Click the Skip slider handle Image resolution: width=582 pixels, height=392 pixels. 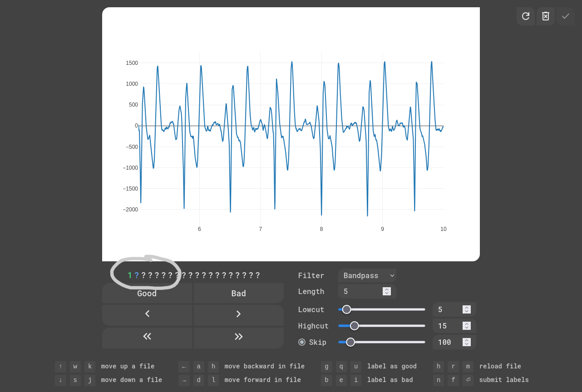click(350, 342)
